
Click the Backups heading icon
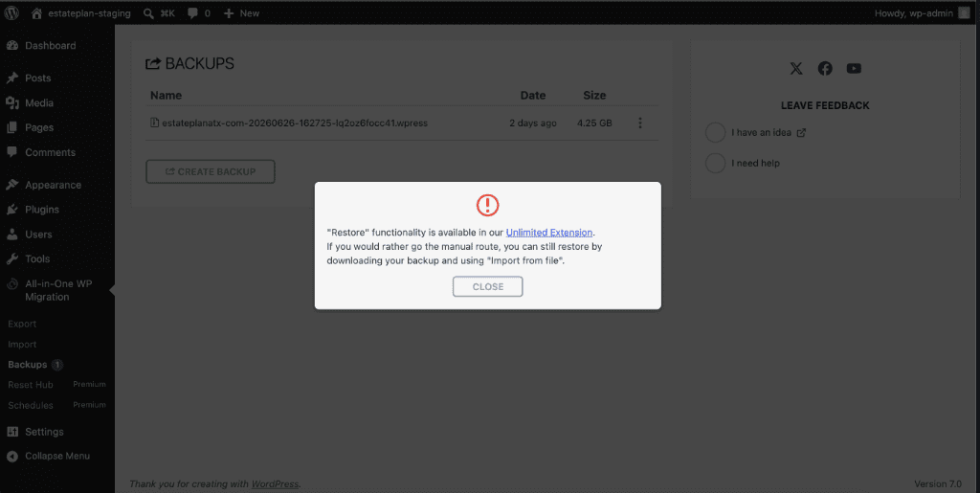153,64
